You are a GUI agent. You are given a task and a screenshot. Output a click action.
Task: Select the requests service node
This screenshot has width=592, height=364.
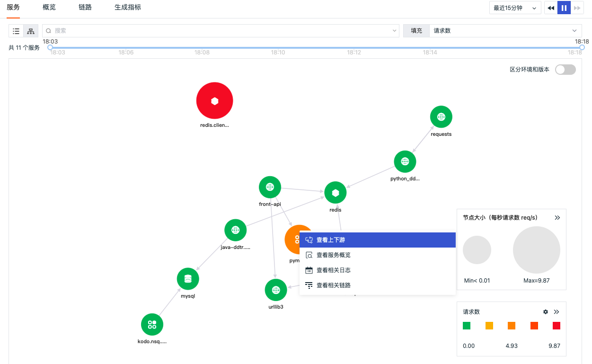441,117
